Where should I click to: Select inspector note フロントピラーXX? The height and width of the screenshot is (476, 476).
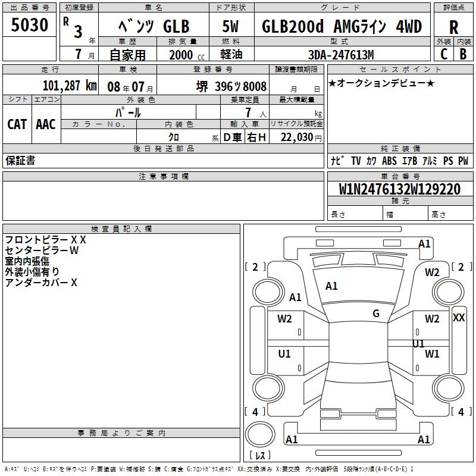click(46, 240)
